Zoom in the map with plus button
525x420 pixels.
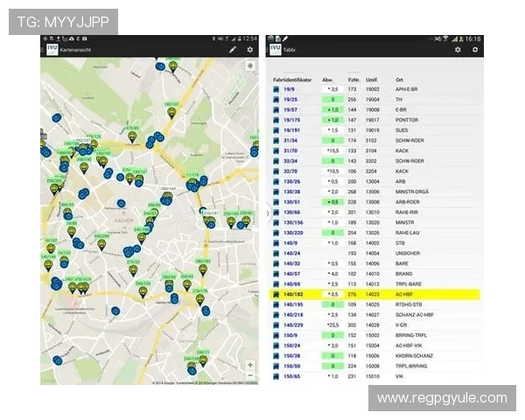pyautogui.click(x=250, y=363)
